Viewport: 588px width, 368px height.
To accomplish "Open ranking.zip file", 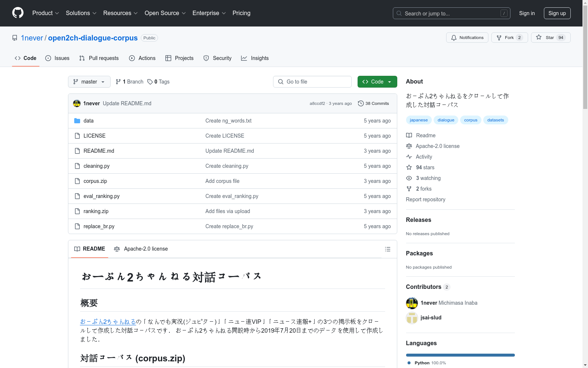I will (96, 211).
